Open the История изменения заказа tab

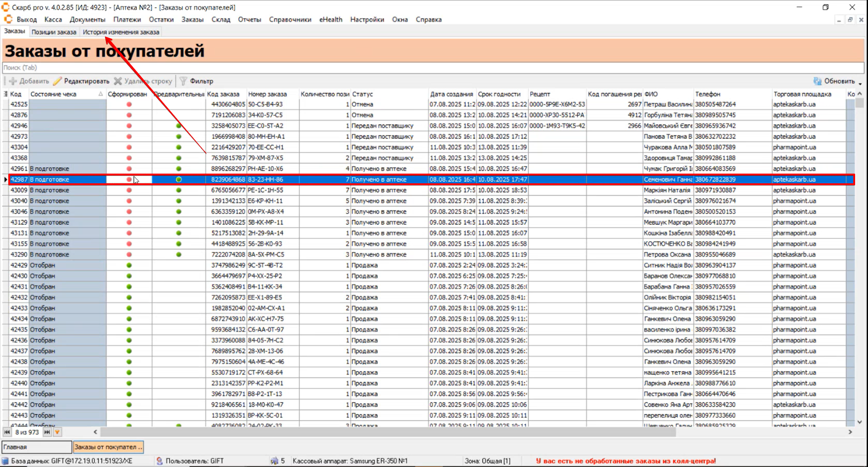121,32
